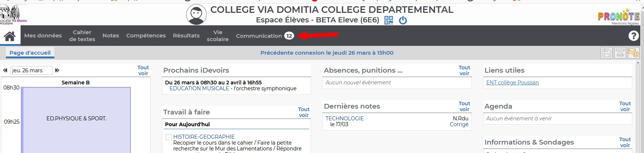Go to next day using right arrows
This screenshot has width=644, height=153.
(x=57, y=70)
